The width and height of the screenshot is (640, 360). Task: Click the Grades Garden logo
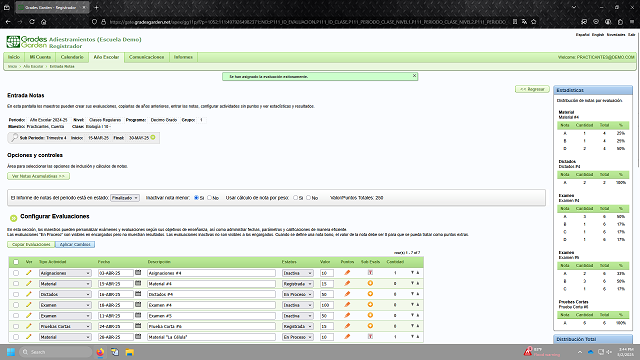pyautogui.click(x=27, y=42)
